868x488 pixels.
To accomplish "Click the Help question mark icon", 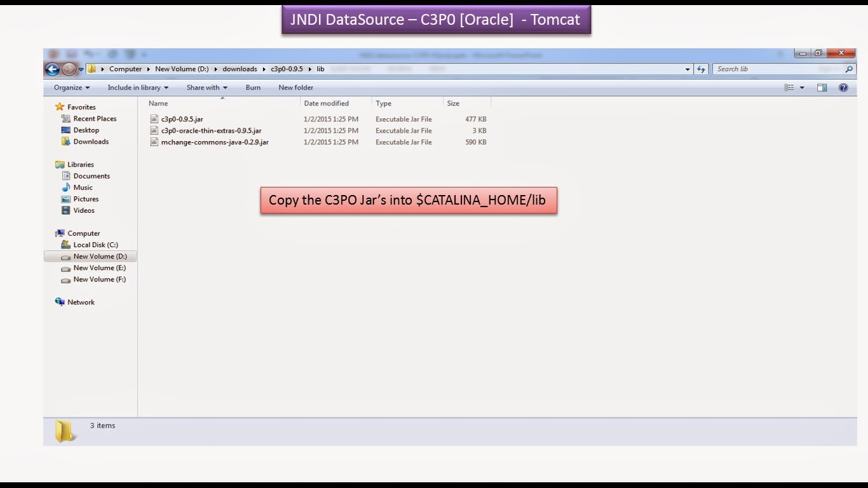I will tap(843, 88).
